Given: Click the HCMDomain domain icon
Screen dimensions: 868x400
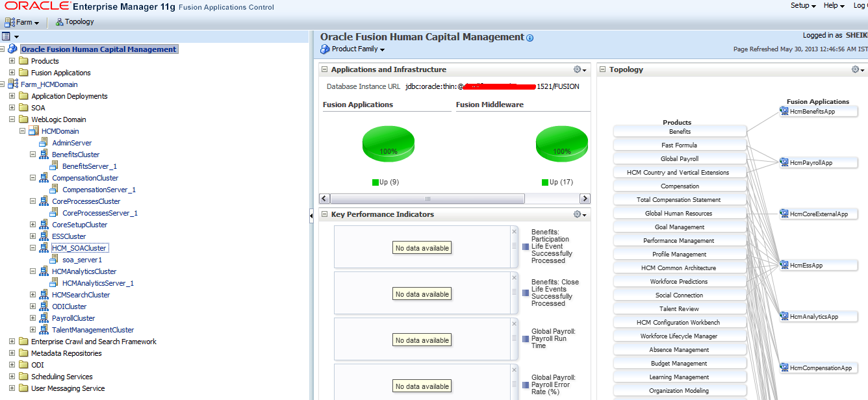Looking at the screenshot, I should (34, 131).
